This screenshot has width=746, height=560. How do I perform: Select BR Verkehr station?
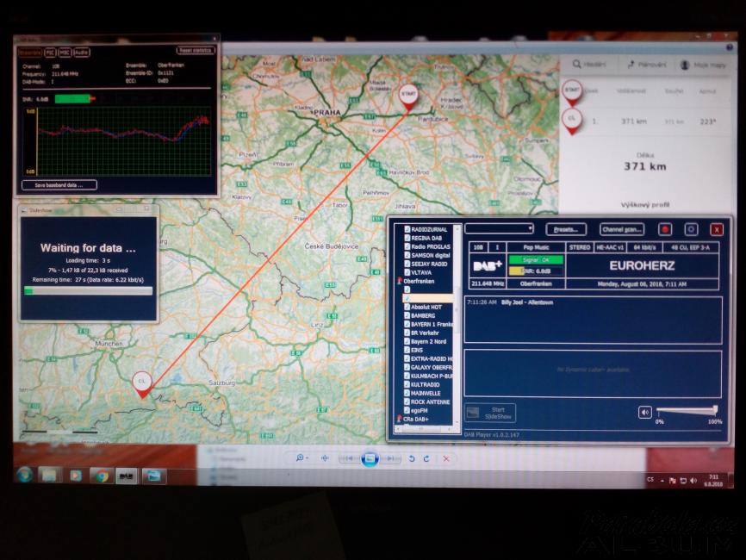point(425,333)
